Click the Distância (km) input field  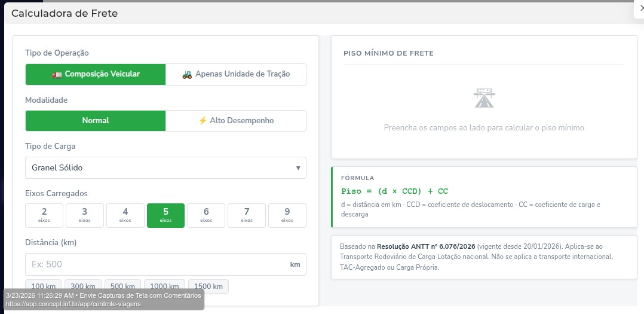click(x=155, y=264)
